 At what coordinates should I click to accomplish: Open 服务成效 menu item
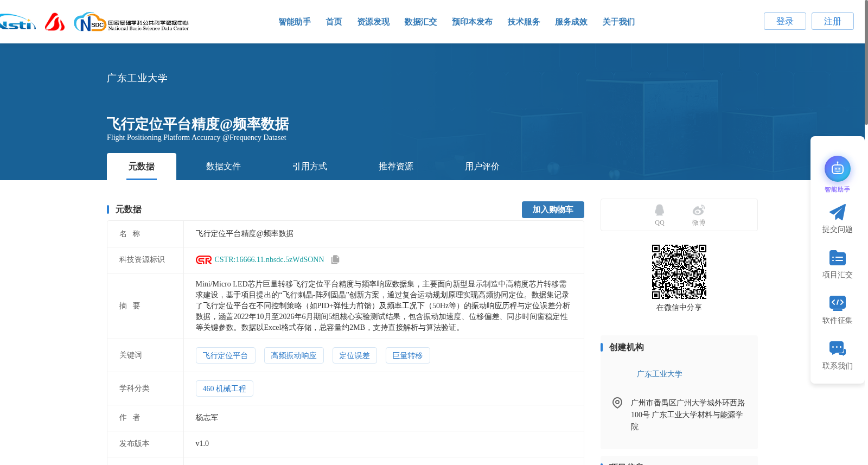tap(571, 22)
